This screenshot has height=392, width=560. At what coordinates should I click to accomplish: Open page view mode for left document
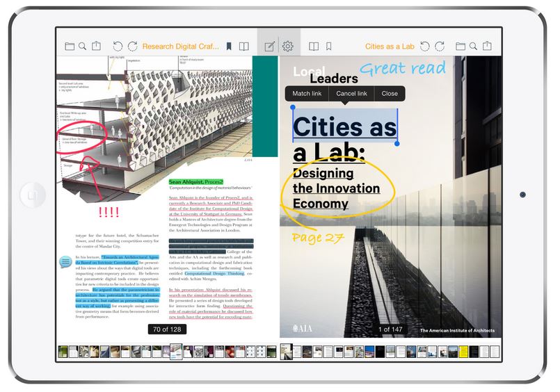click(x=244, y=47)
